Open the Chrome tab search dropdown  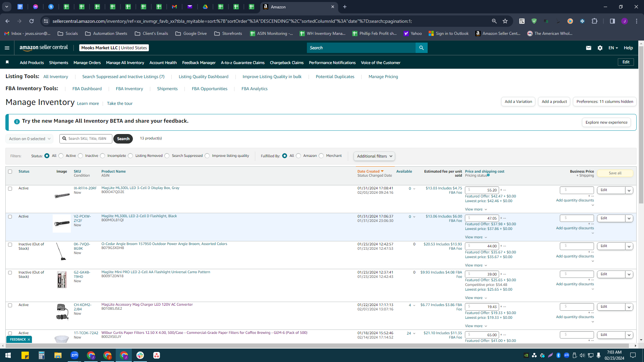click(7, 7)
